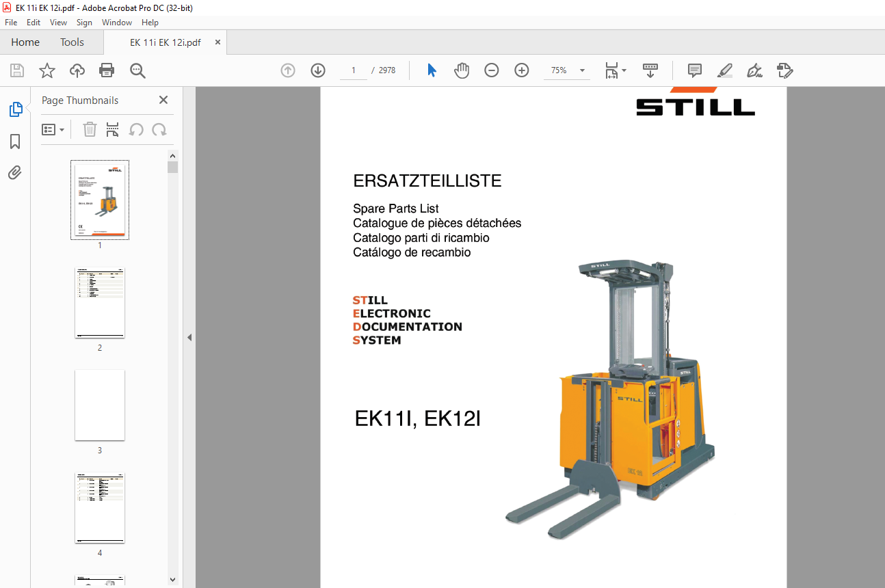
Task: Zoom in with plus icon
Action: tap(522, 70)
